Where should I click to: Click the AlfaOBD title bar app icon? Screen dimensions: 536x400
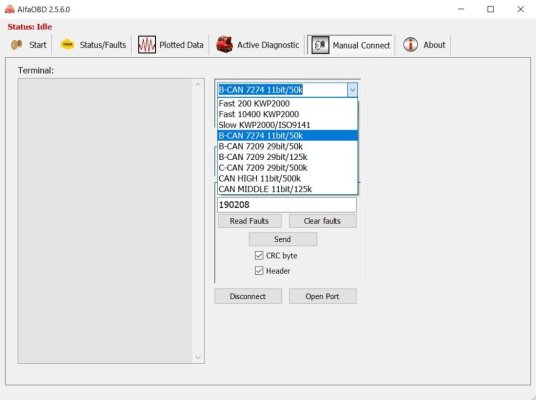[x=10, y=9]
